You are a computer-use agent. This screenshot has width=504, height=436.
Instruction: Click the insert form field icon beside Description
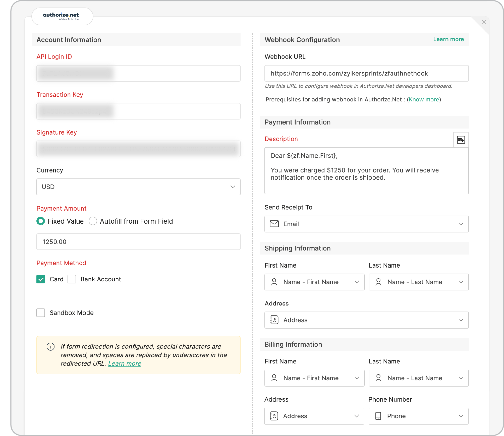pos(461,140)
